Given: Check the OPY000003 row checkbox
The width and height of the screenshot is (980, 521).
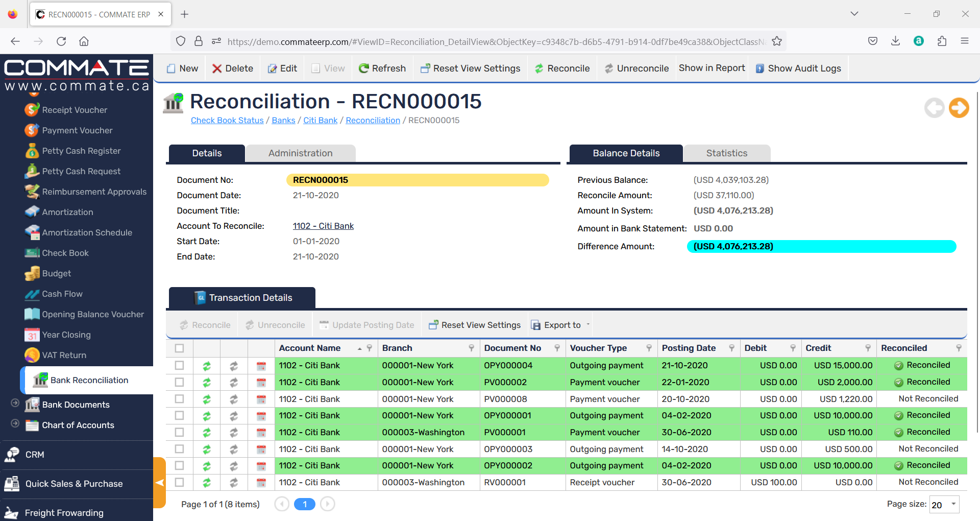Looking at the screenshot, I should pyautogui.click(x=179, y=449).
